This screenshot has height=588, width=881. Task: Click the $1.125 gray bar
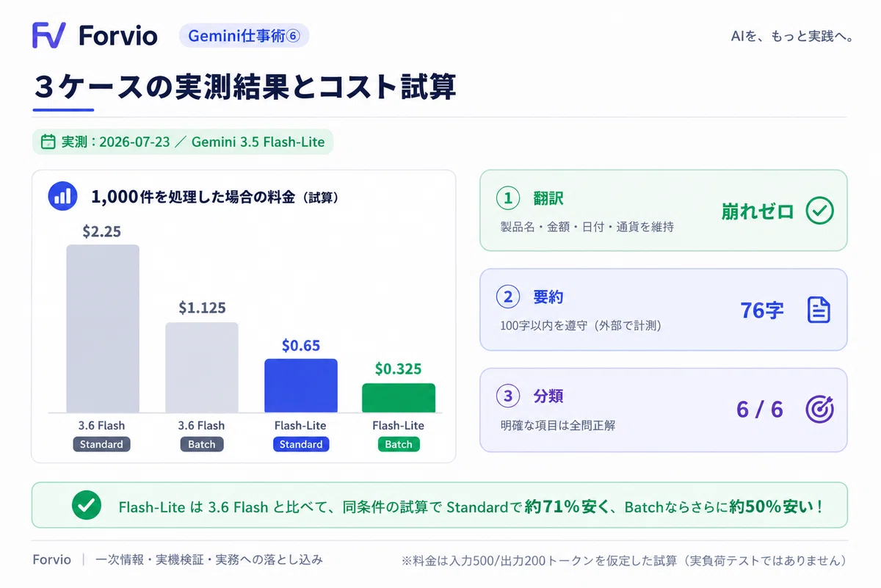click(x=202, y=367)
